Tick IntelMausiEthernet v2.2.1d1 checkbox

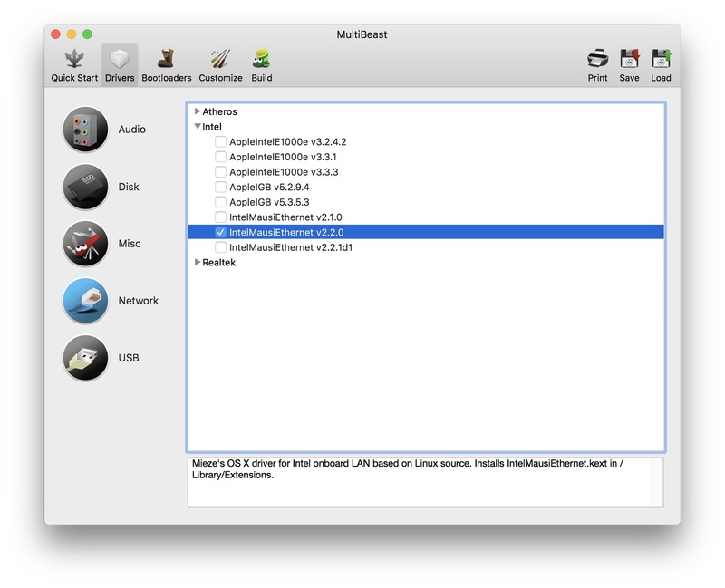pyautogui.click(x=220, y=247)
